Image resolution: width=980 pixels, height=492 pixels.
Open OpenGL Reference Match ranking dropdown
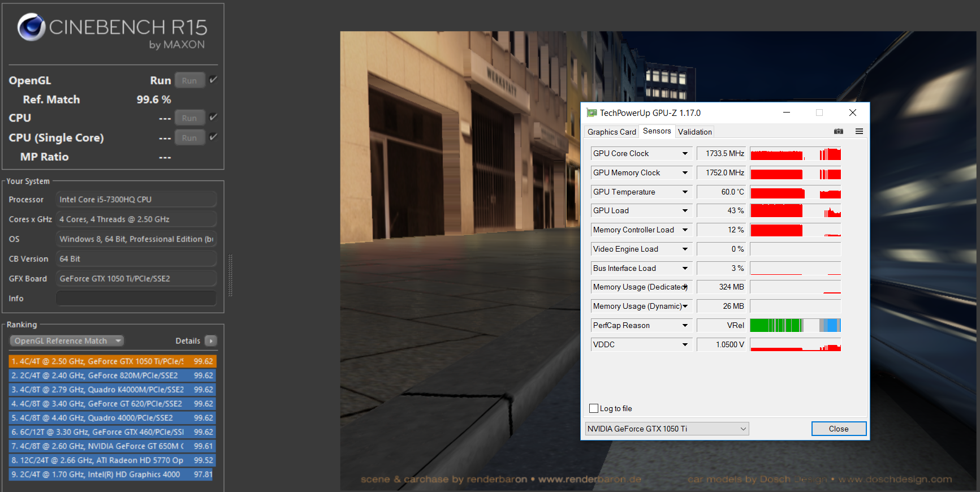(x=67, y=341)
